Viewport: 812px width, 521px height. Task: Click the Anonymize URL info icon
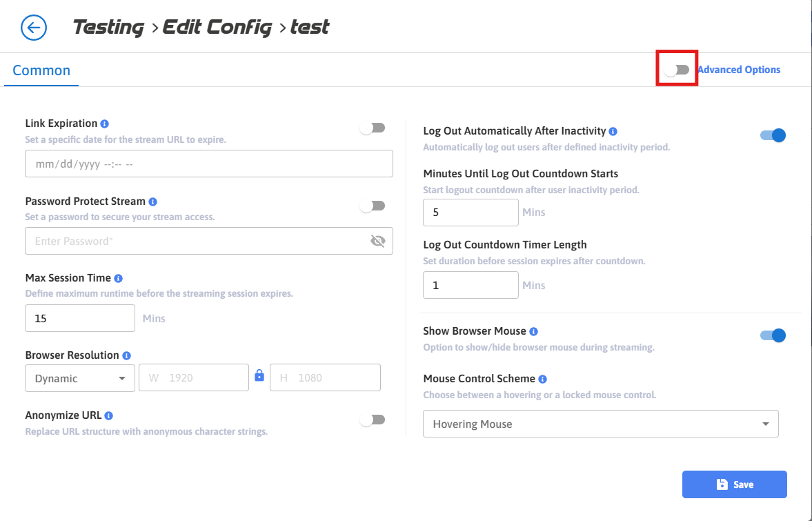point(109,415)
